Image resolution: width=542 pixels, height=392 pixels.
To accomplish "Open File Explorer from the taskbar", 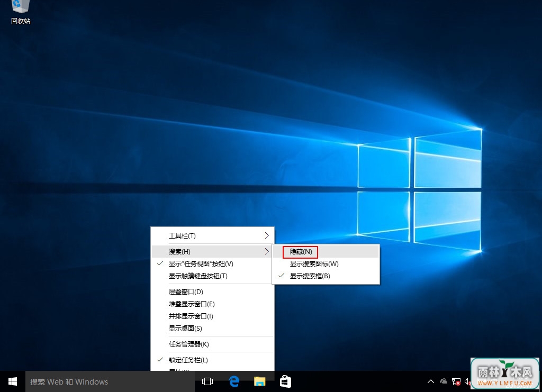I will 259,381.
